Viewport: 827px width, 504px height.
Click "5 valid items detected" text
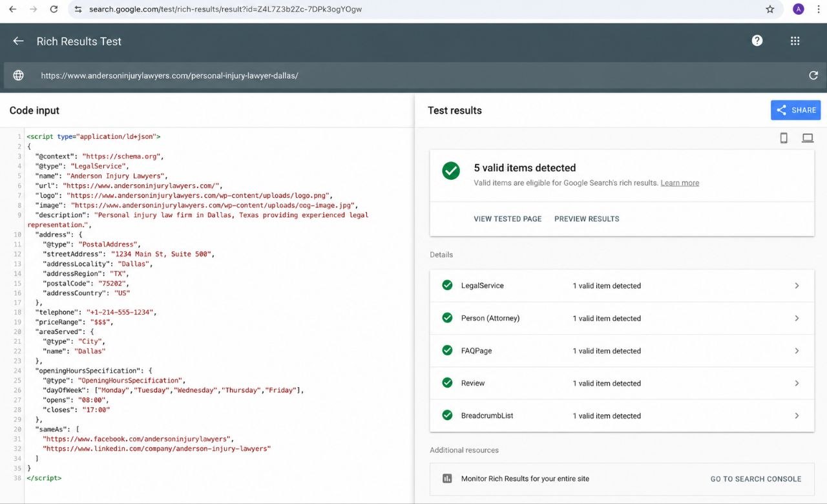[525, 168]
